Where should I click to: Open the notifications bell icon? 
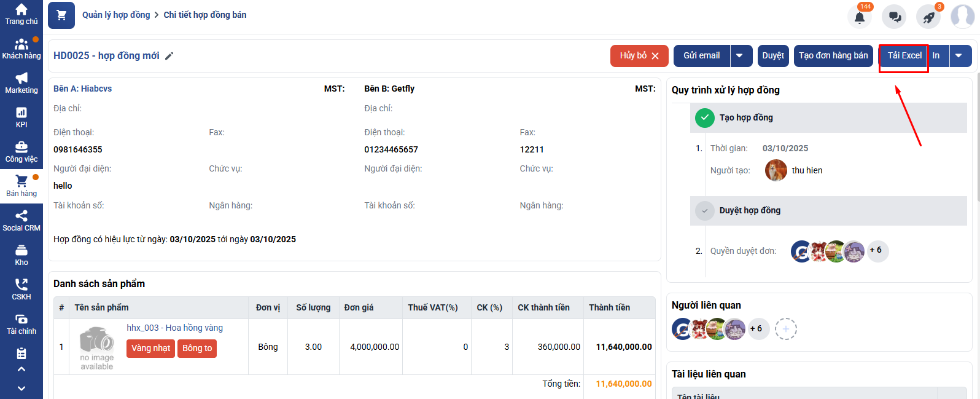click(860, 17)
